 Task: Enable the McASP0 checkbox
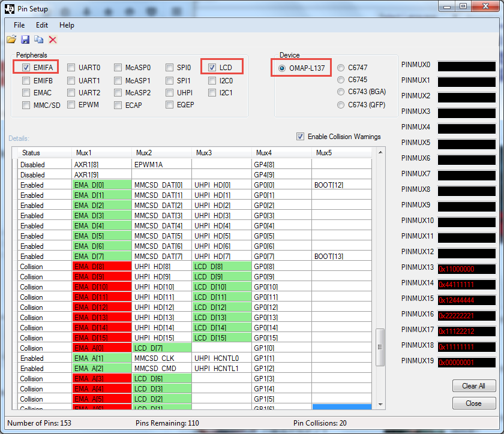click(118, 68)
